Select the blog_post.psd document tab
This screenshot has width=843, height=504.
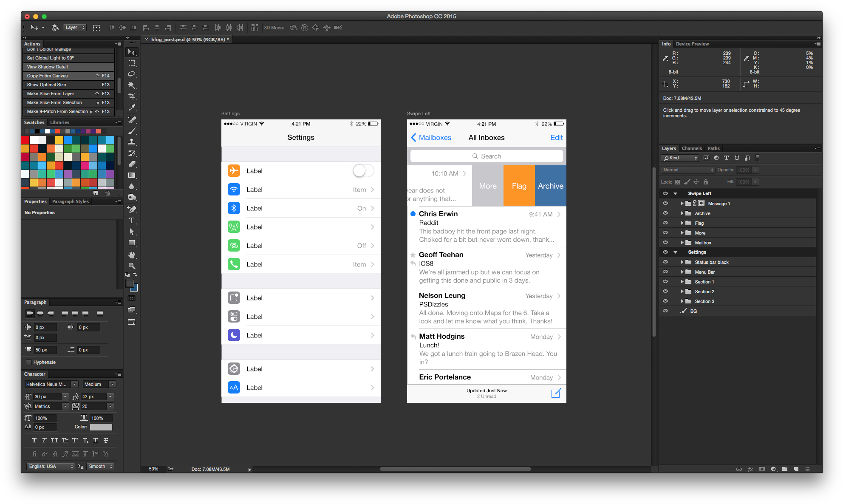pos(190,40)
